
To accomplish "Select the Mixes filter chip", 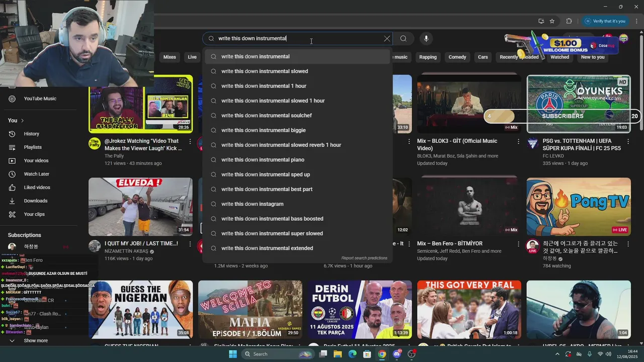I will pyautogui.click(x=170, y=57).
